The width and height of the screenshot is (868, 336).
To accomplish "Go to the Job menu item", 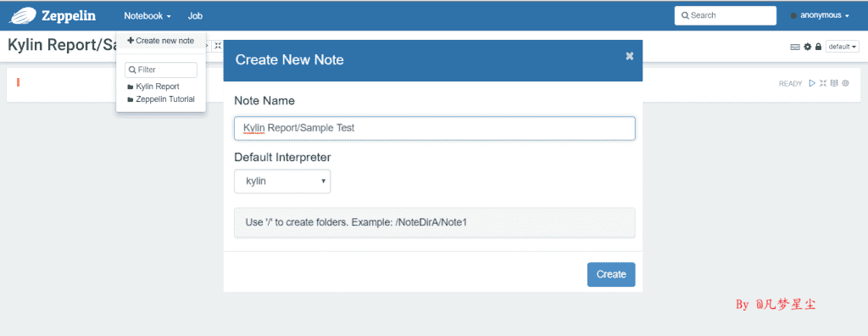I will [195, 16].
